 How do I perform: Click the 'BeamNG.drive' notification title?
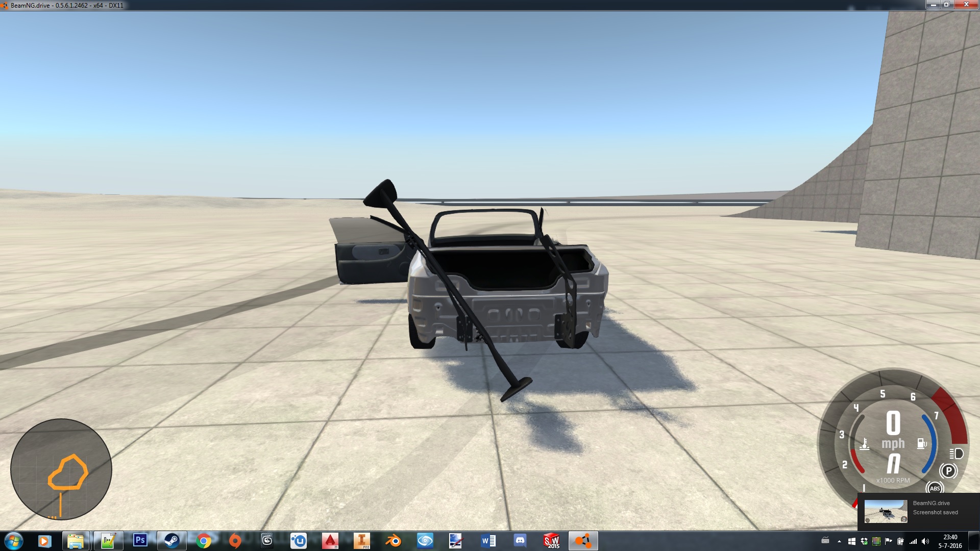[931, 503]
